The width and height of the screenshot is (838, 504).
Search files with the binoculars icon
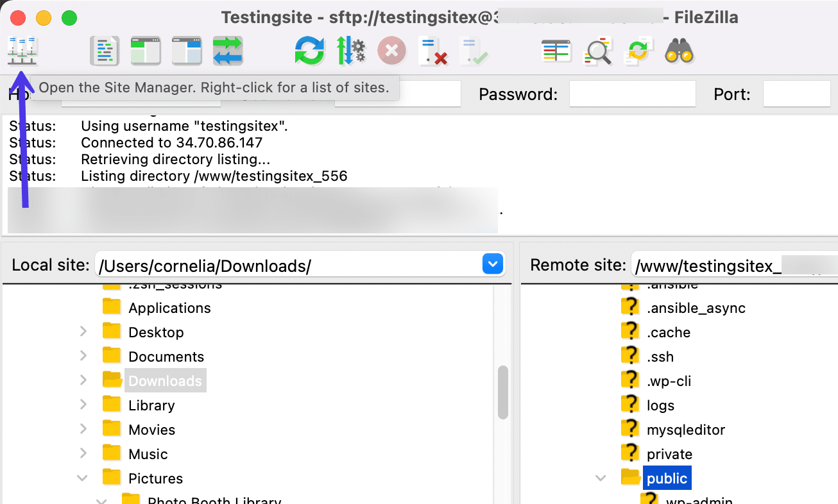pyautogui.click(x=679, y=51)
